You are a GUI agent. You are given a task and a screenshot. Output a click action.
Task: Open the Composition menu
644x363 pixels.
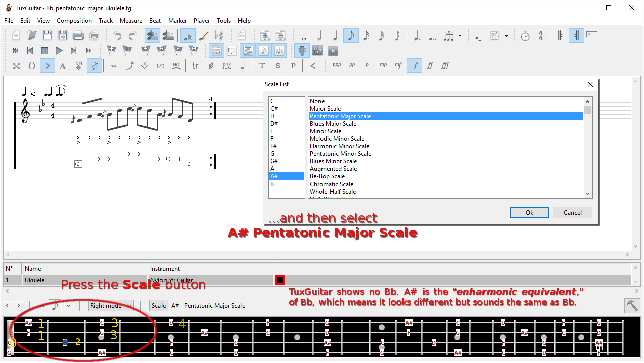coord(74,21)
